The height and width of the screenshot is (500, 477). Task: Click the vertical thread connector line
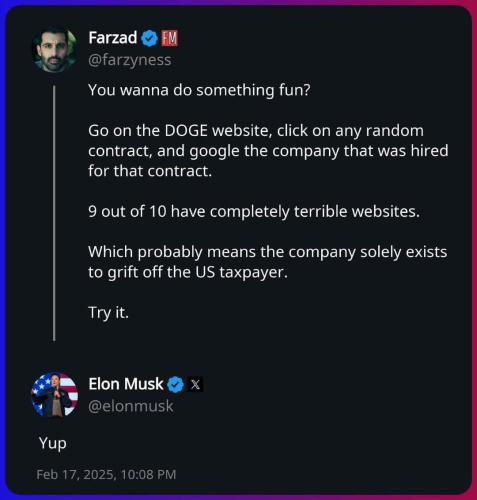click(54, 213)
